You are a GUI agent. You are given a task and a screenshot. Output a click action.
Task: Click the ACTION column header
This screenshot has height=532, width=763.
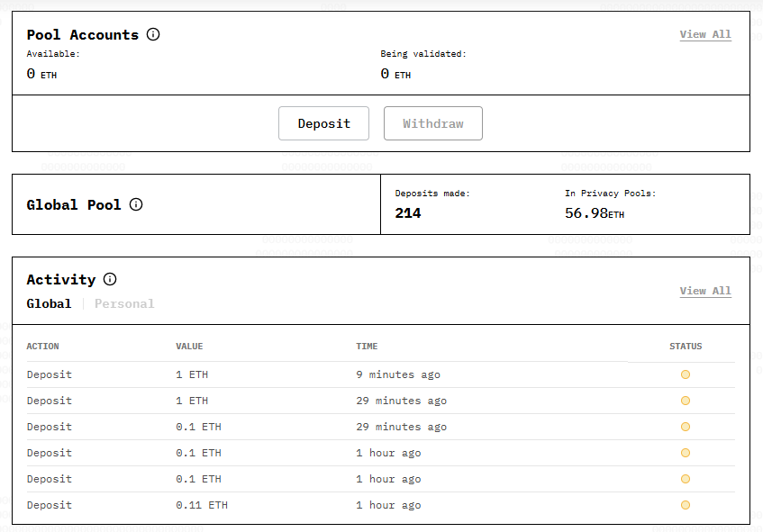[x=42, y=347]
